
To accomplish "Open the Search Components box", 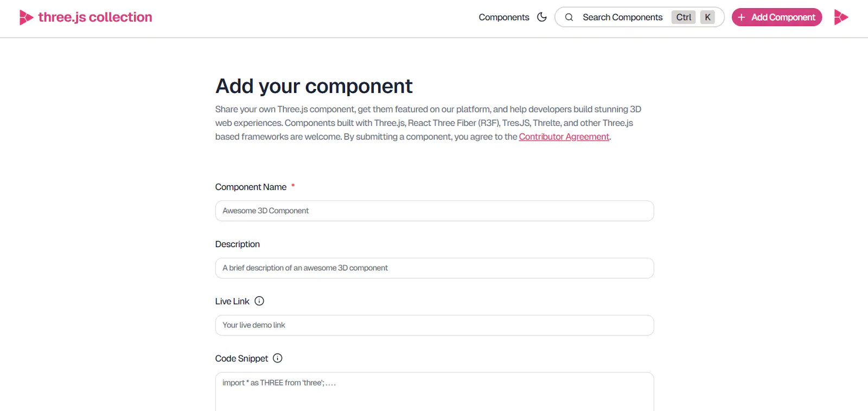I will [640, 17].
